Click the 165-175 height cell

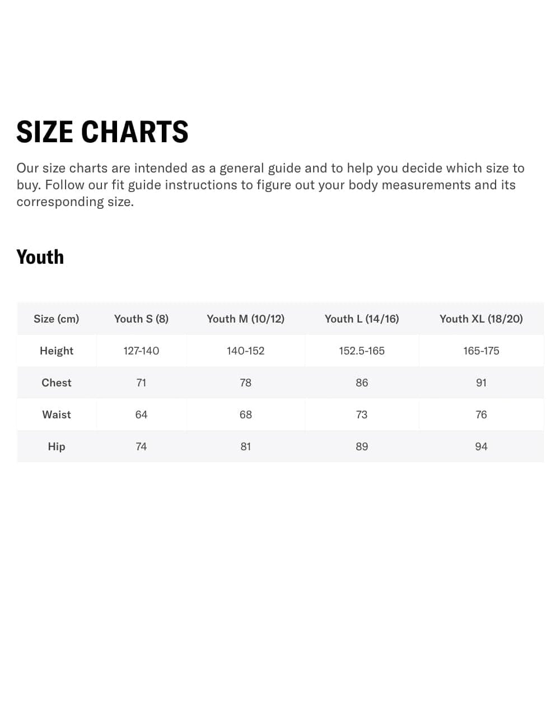[481, 351]
